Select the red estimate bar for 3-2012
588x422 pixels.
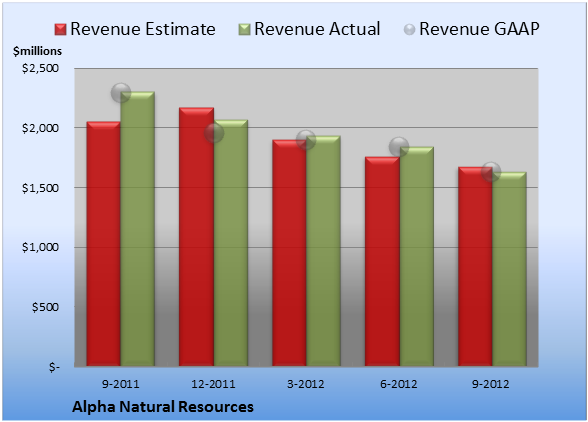pos(289,253)
